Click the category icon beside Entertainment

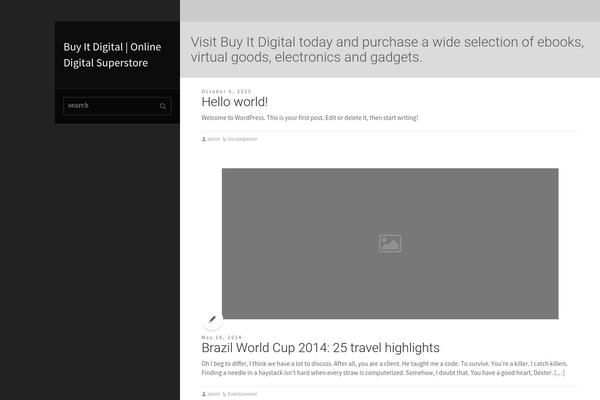pos(225,394)
